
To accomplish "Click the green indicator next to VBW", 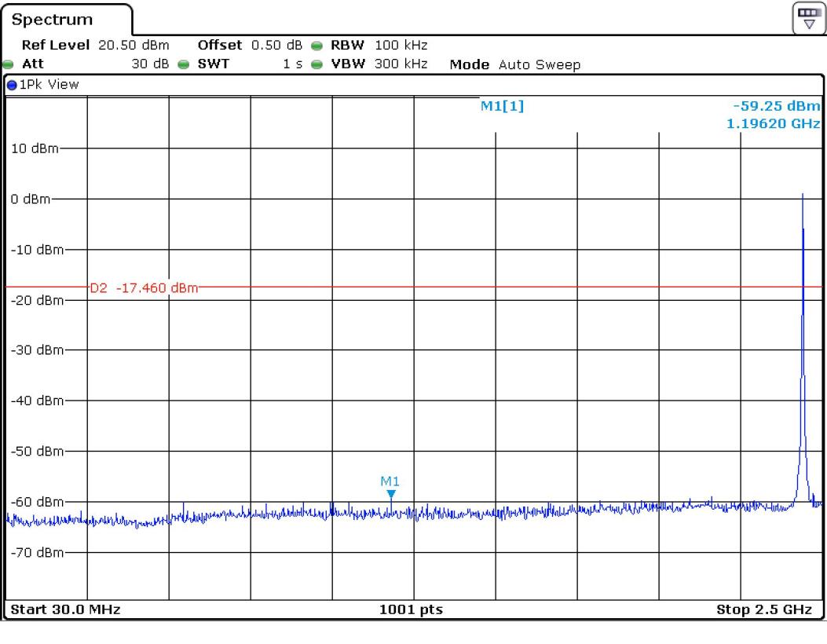I will tap(317, 65).
